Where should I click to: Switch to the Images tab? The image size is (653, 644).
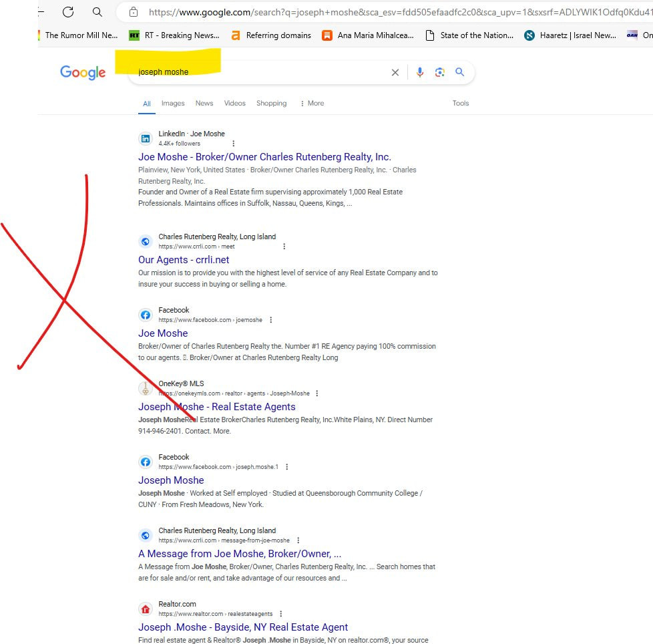(173, 104)
